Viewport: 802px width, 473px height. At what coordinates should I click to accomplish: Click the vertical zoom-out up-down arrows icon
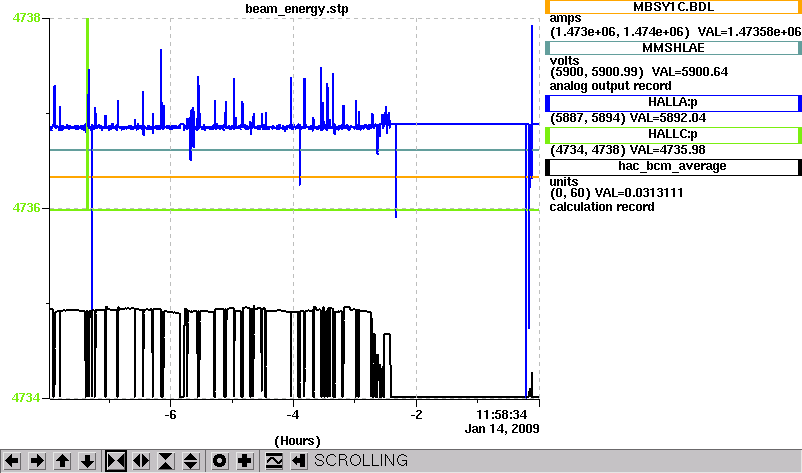click(191, 461)
